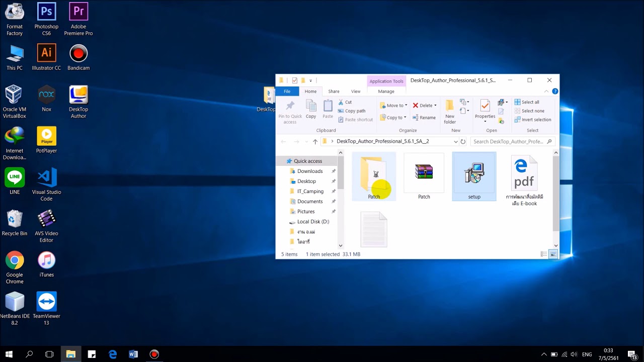This screenshot has height=362, width=644.
Task: Open TeamViewer 13 desktop shortcut
Action: [46, 309]
